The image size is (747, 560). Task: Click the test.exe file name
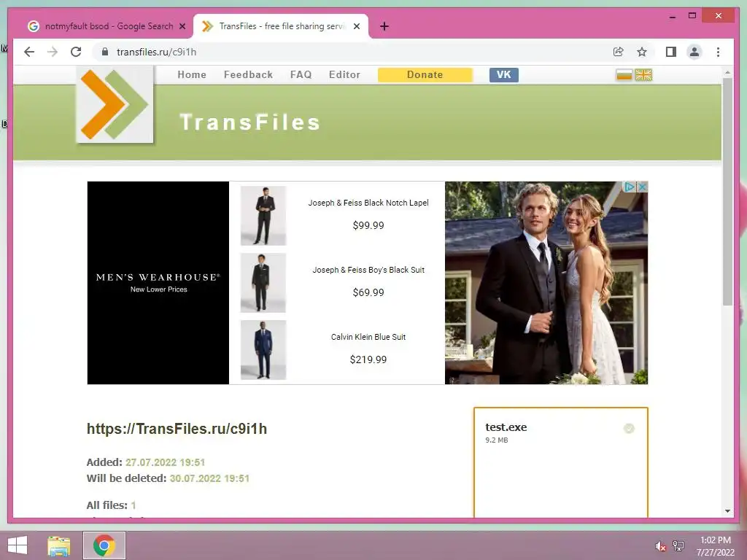[506, 427]
